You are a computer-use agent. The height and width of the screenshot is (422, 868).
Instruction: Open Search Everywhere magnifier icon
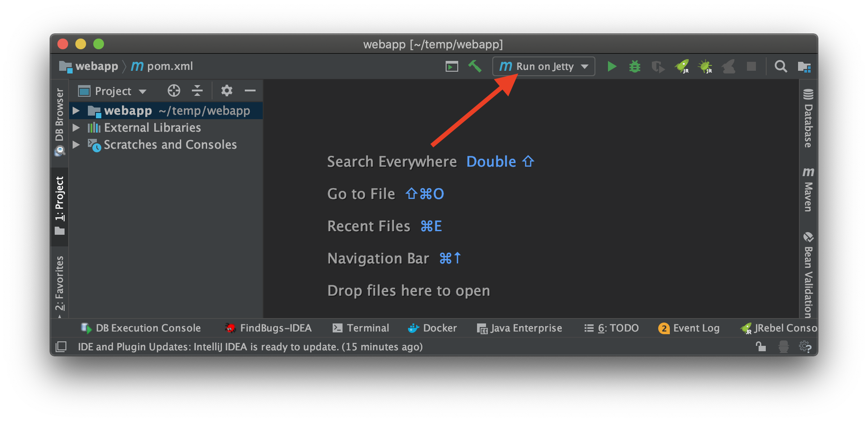(x=781, y=66)
